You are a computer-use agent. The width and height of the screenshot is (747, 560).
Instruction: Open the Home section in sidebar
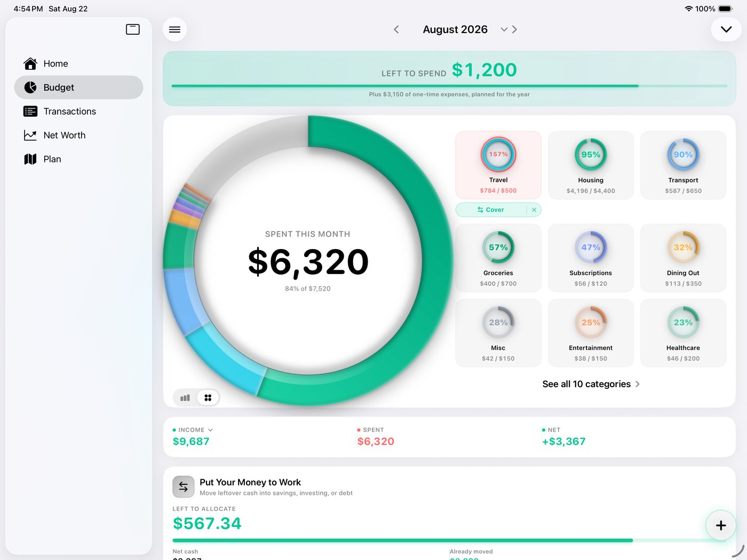click(78, 63)
